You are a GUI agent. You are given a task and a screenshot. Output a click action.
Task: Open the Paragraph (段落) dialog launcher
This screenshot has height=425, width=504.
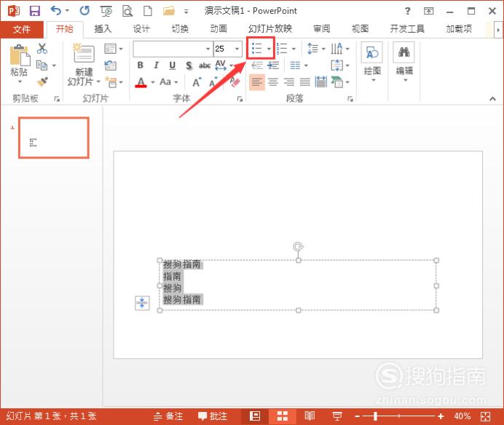[x=350, y=99]
